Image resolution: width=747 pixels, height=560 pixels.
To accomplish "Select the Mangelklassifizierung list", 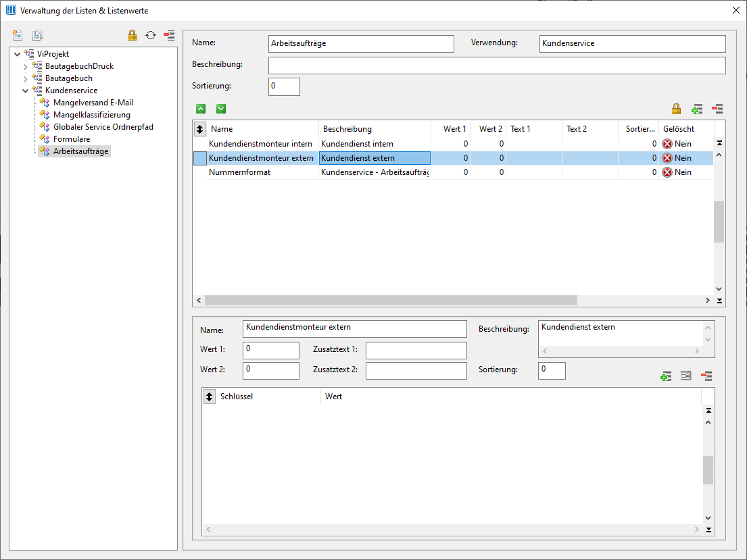I will pyautogui.click(x=91, y=115).
